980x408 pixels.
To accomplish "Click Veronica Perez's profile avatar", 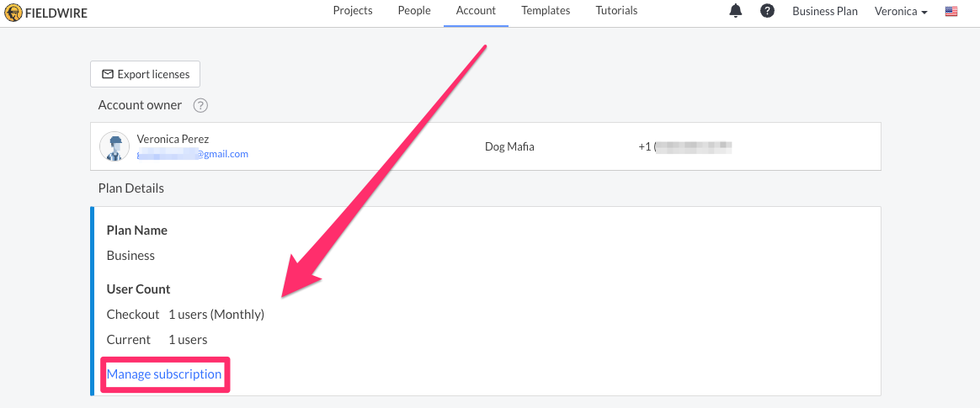I will point(115,147).
